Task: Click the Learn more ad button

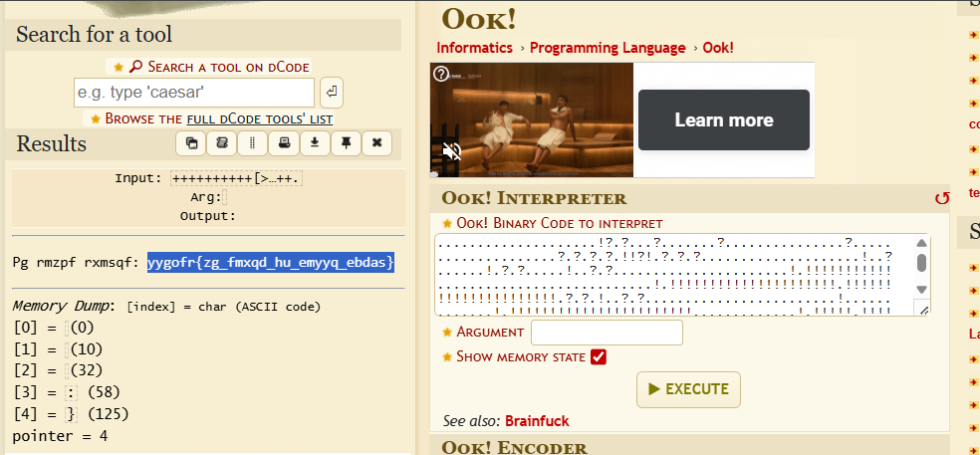Action: click(x=724, y=120)
